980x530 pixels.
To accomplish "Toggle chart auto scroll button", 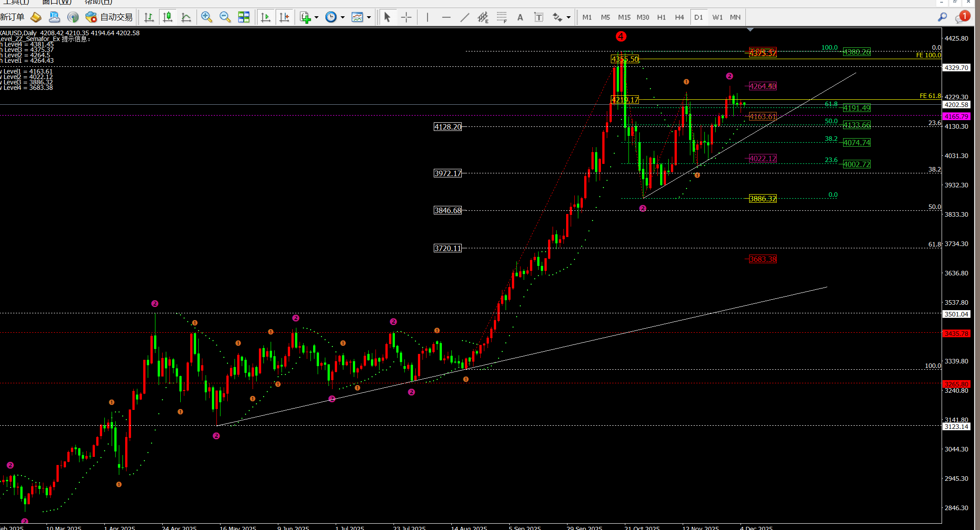I will tap(266, 17).
